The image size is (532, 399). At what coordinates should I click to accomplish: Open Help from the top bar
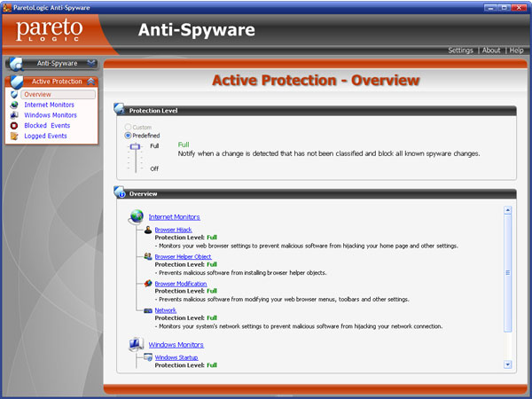tap(516, 51)
